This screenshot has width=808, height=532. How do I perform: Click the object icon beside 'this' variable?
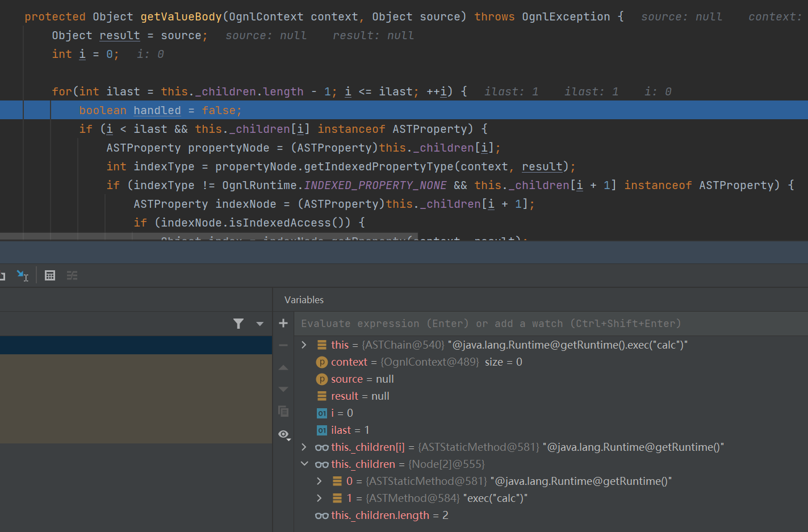pyautogui.click(x=322, y=345)
